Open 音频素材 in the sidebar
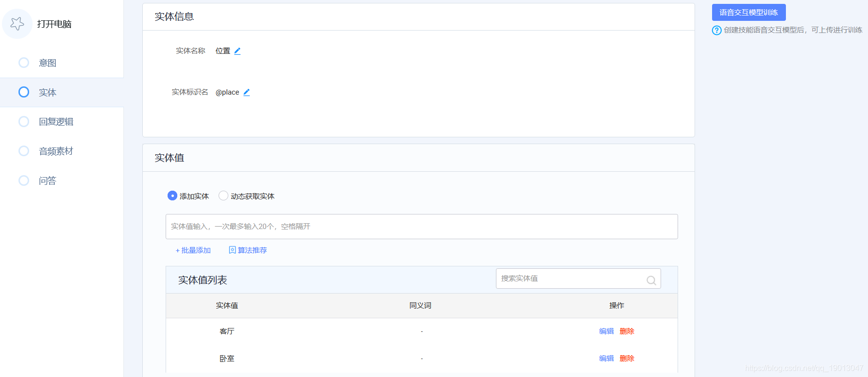The height and width of the screenshot is (377, 868). click(56, 151)
